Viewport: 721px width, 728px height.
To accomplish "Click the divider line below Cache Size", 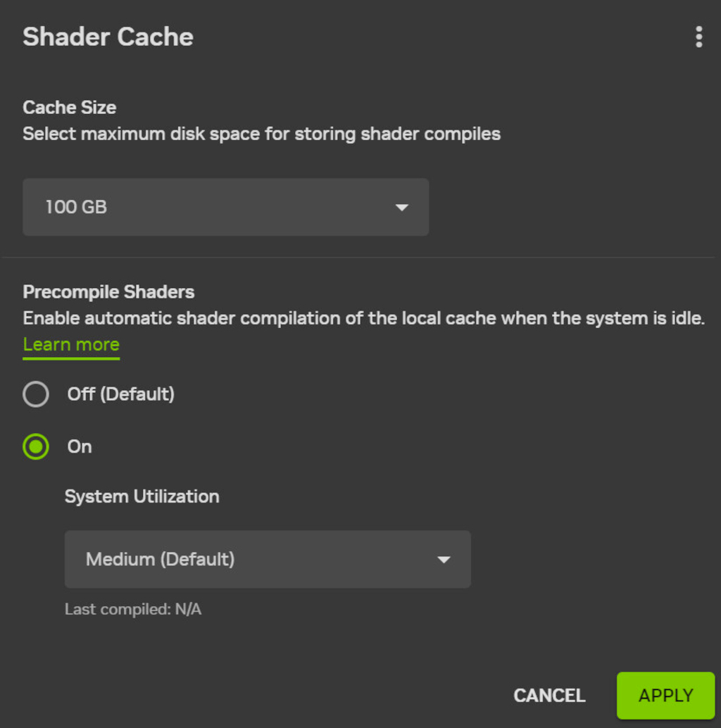I will point(360,257).
